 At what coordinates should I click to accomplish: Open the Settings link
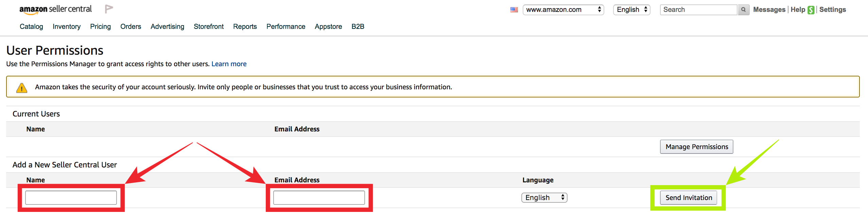(832, 10)
